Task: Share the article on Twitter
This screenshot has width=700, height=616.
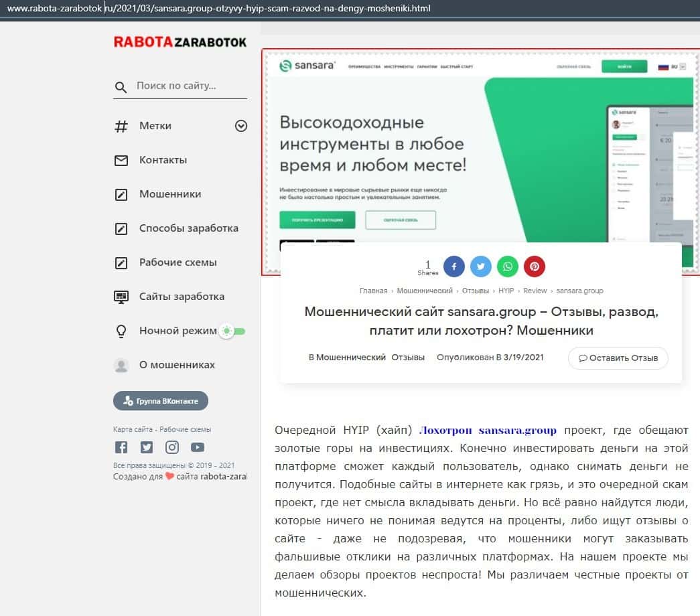Action: coord(480,266)
